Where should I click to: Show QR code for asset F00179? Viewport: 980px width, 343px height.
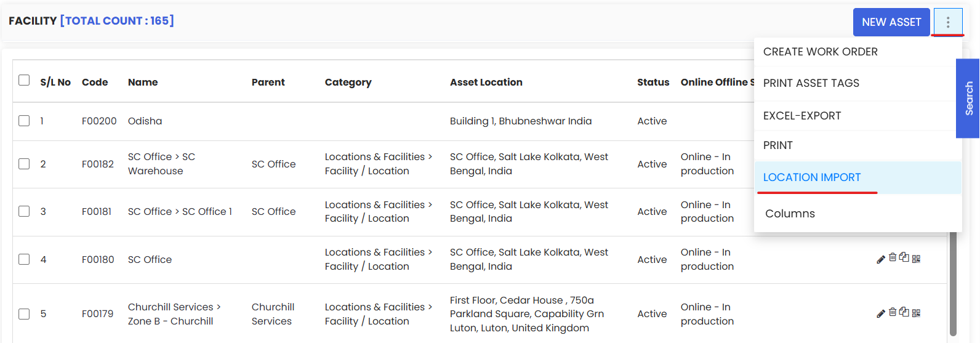tap(916, 313)
